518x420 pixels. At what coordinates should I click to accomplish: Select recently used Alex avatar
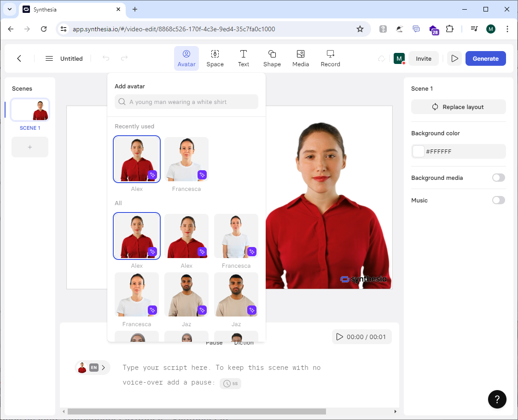(137, 159)
